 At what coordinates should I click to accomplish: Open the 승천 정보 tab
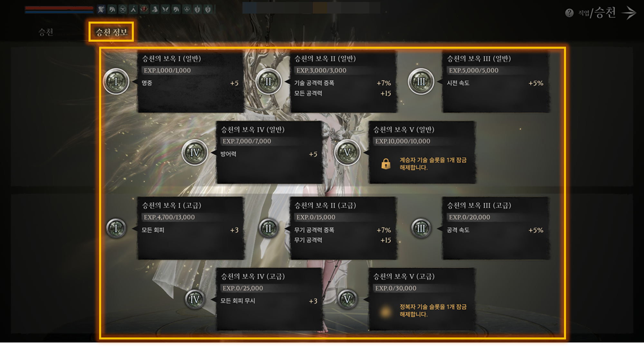(x=111, y=32)
